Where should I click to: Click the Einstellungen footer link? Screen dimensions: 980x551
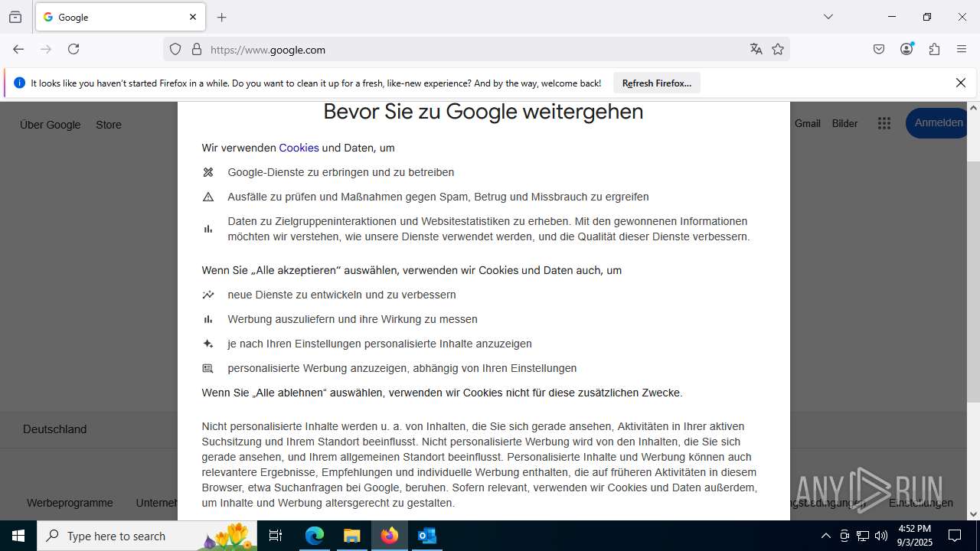coord(921,503)
